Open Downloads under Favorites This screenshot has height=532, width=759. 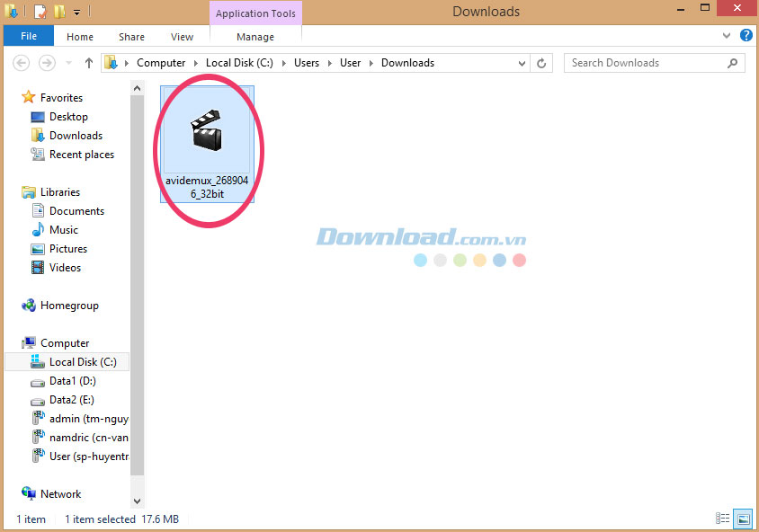(76, 136)
